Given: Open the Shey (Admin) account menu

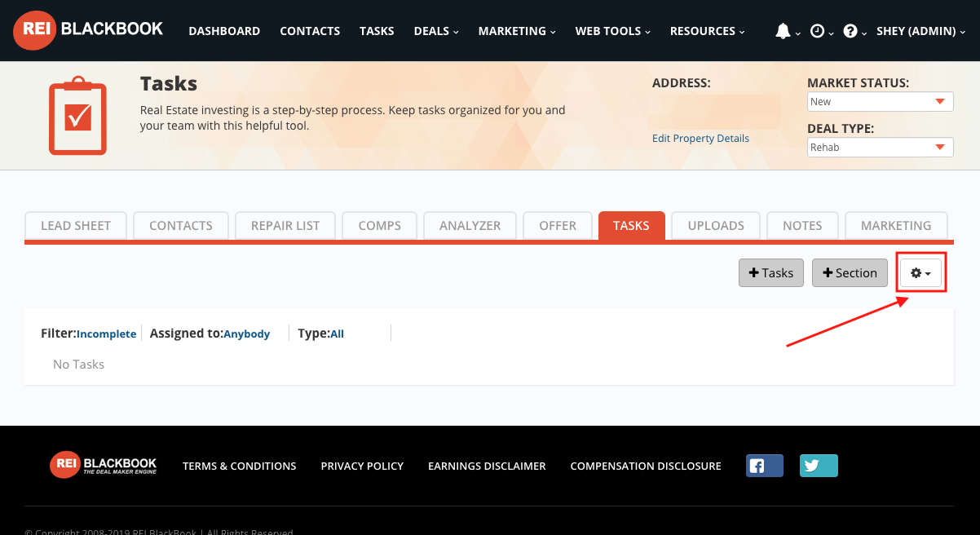Looking at the screenshot, I should pyautogui.click(x=921, y=31).
